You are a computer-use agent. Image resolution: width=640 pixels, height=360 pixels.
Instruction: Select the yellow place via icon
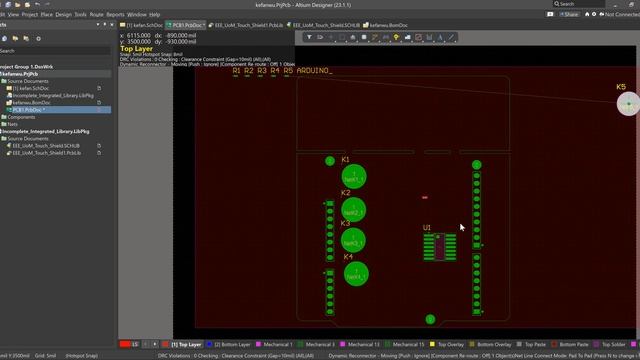point(396,37)
